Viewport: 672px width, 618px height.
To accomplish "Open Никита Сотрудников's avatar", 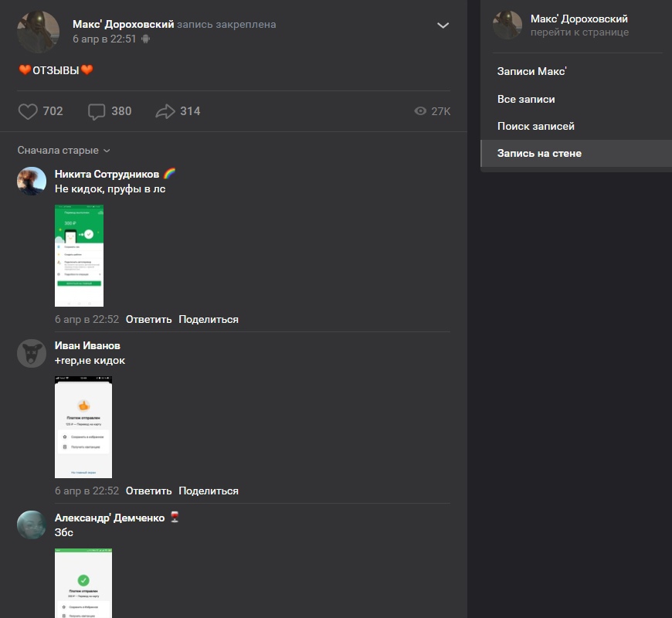I will tap(32, 181).
